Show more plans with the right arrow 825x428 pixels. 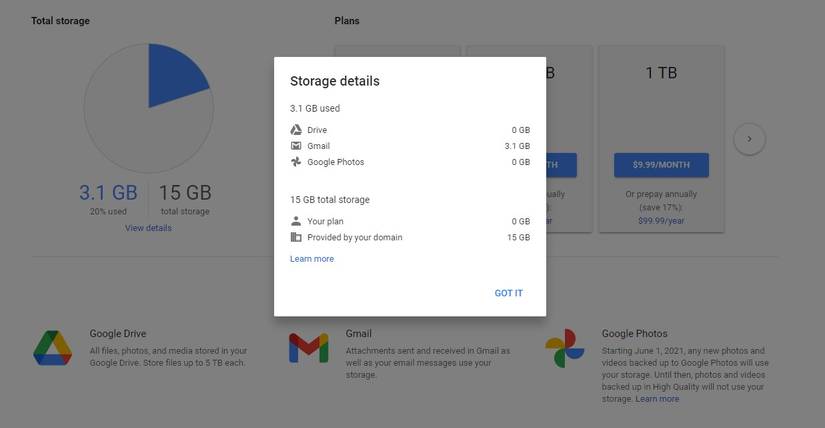[x=749, y=139]
